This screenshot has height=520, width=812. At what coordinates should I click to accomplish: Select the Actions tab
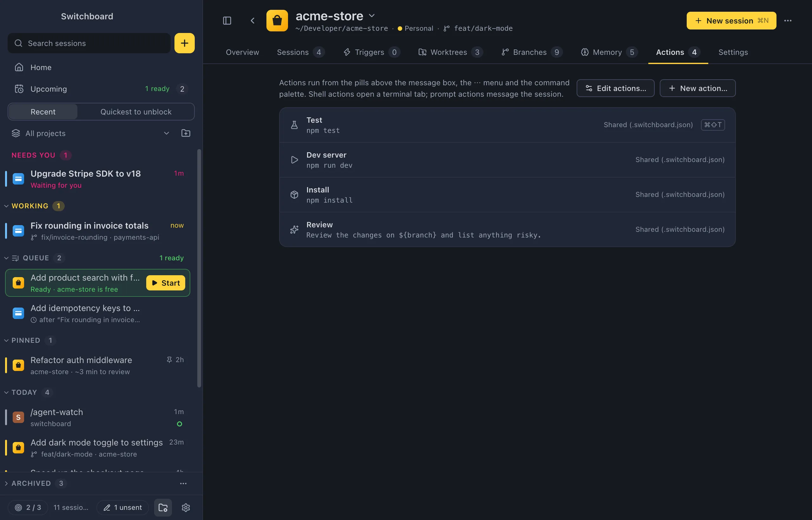(x=678, y=52)
